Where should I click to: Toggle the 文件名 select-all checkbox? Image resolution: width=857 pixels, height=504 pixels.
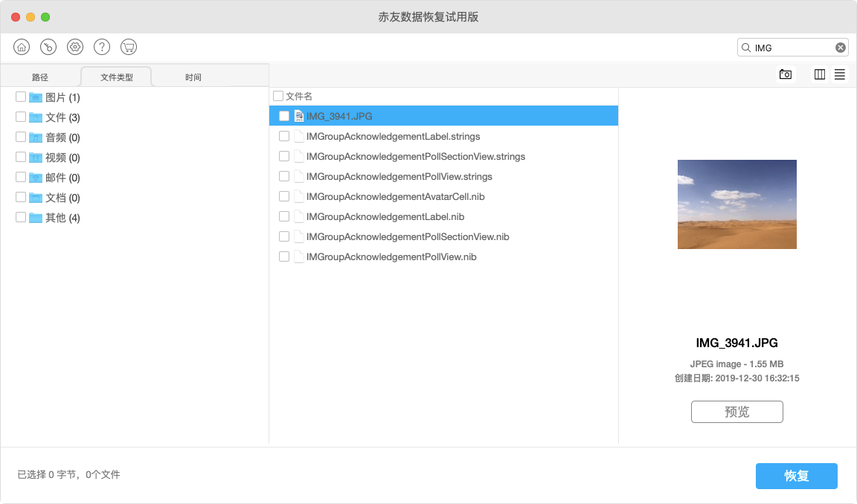pyautogui.click(x=278, y=96)
